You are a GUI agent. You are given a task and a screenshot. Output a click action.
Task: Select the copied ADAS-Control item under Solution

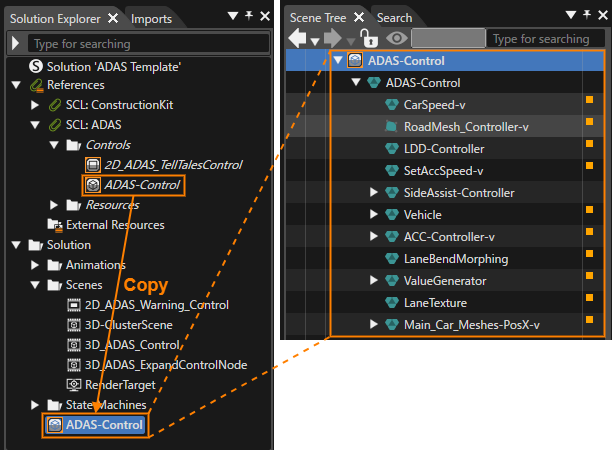[95, 425]
